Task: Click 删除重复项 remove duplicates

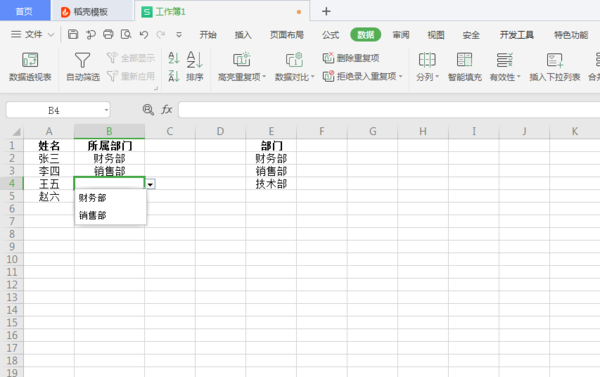Action: [x=351, y=58]
